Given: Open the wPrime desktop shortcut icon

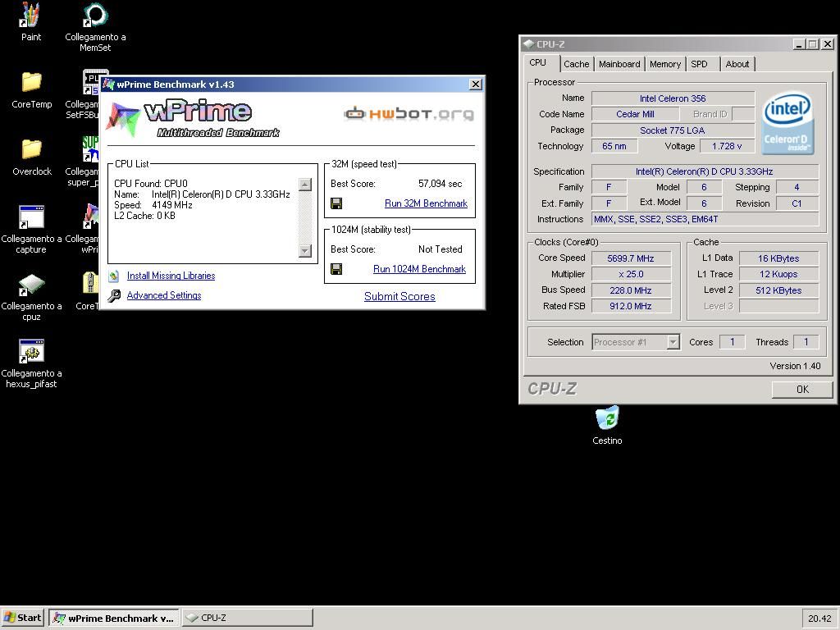Looking at the screenshot, I should click(90, 217).
